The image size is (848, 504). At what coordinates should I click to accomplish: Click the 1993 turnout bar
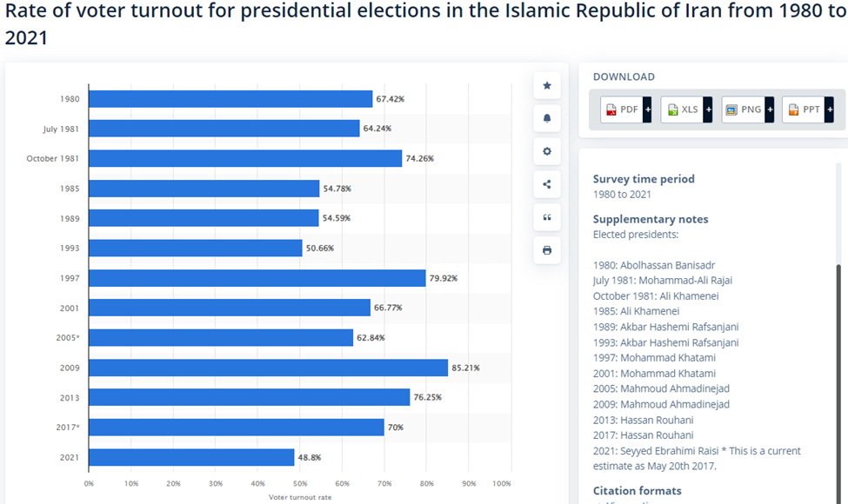pyautogui.click(x=195, y=248)
